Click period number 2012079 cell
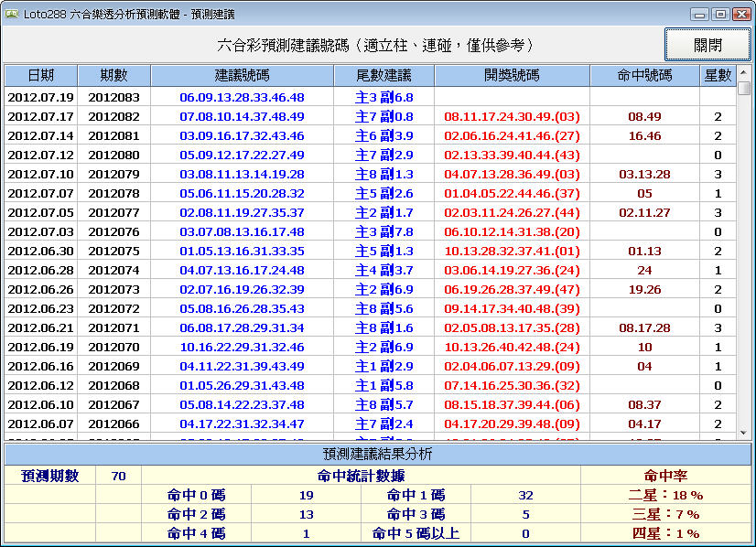The width and height of the screenshot is (756, 547). 113,174
